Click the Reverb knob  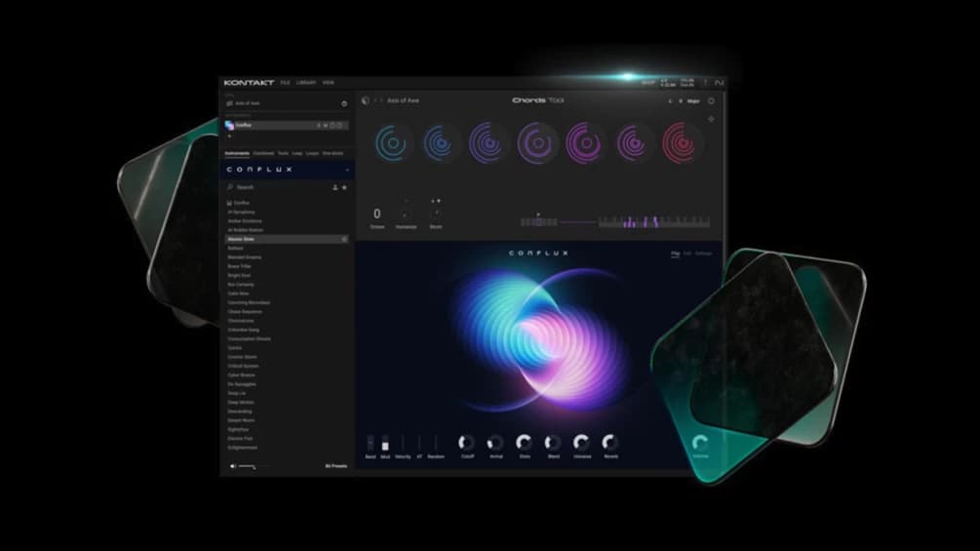click(610, 443)
